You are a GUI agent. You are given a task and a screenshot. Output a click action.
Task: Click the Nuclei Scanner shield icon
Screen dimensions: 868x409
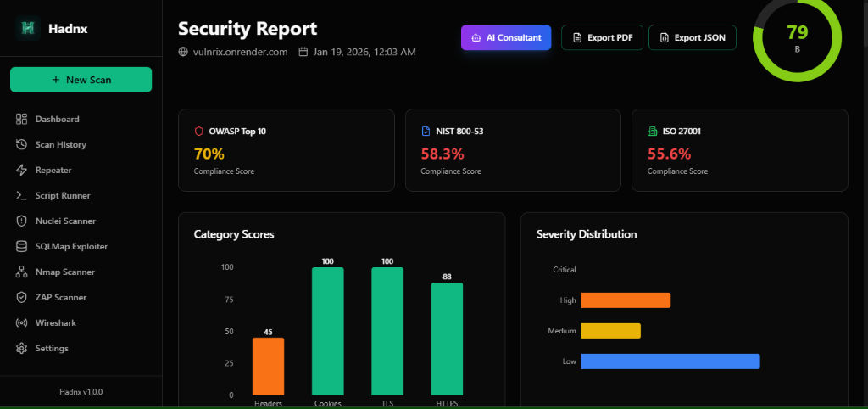[x=22, y=221]
